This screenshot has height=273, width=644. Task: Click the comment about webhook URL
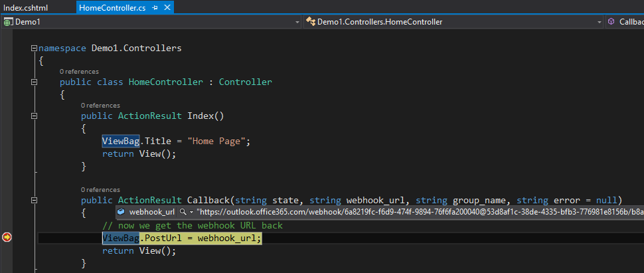coord(193,226)
